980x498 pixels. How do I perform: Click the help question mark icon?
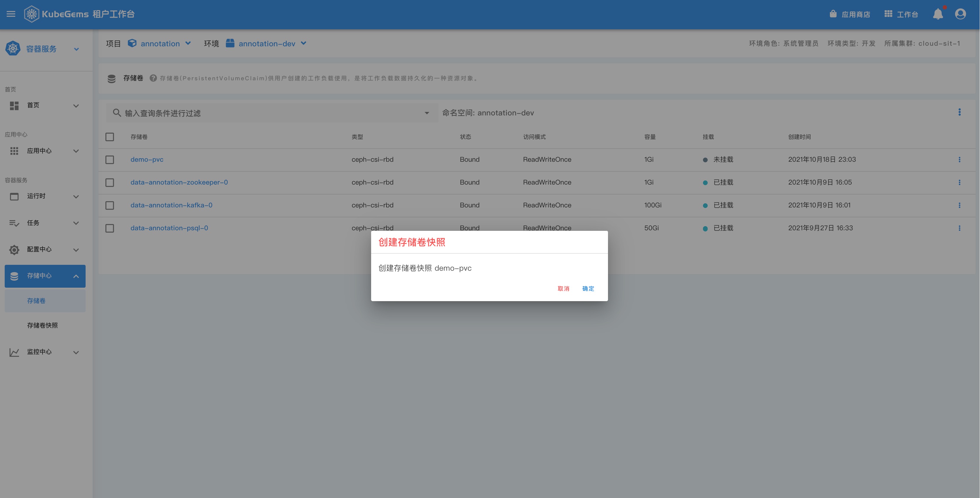coord(153,78)
